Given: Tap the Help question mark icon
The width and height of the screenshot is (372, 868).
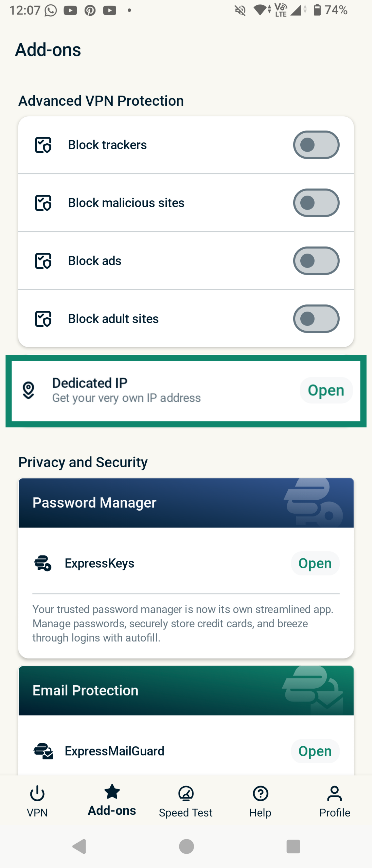Looking at the screenshot, I should coord(260,794).
